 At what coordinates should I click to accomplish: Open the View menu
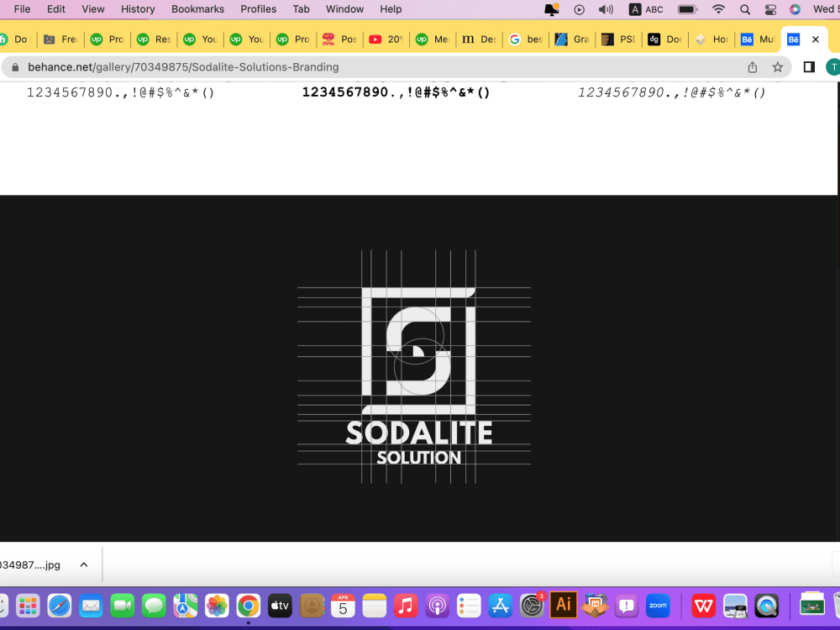tap(93, 9)
